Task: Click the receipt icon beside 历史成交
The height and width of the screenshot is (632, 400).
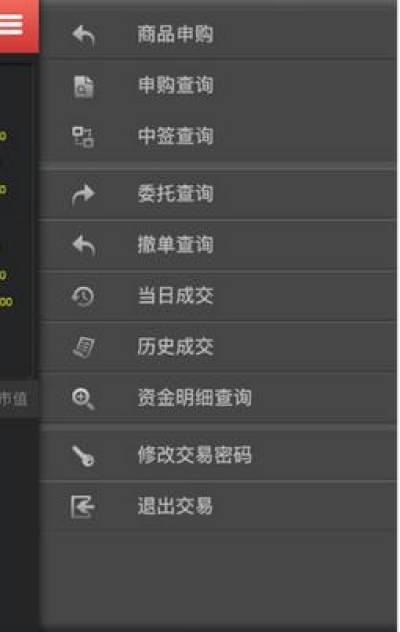Action: click(x=83, y=347)
